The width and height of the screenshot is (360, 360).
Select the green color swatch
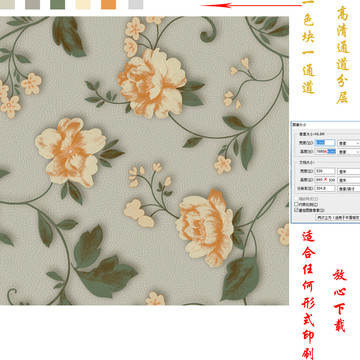point(57,4)
